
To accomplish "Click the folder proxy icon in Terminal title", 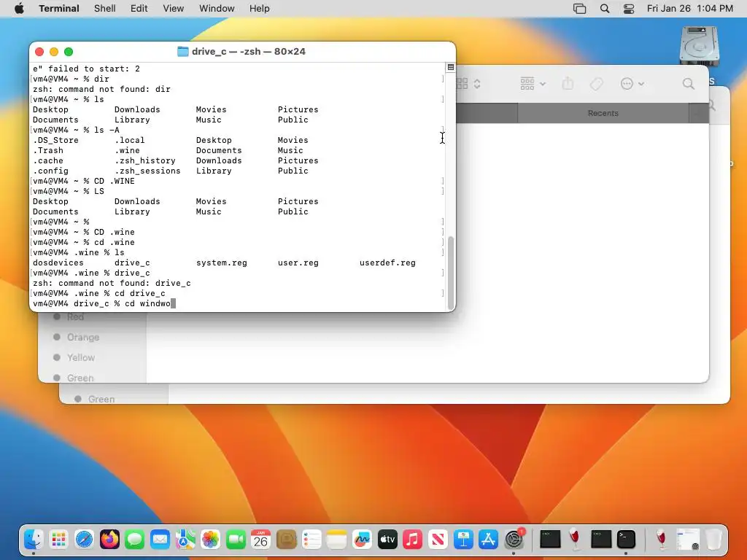I will click(x=183, y=52).
